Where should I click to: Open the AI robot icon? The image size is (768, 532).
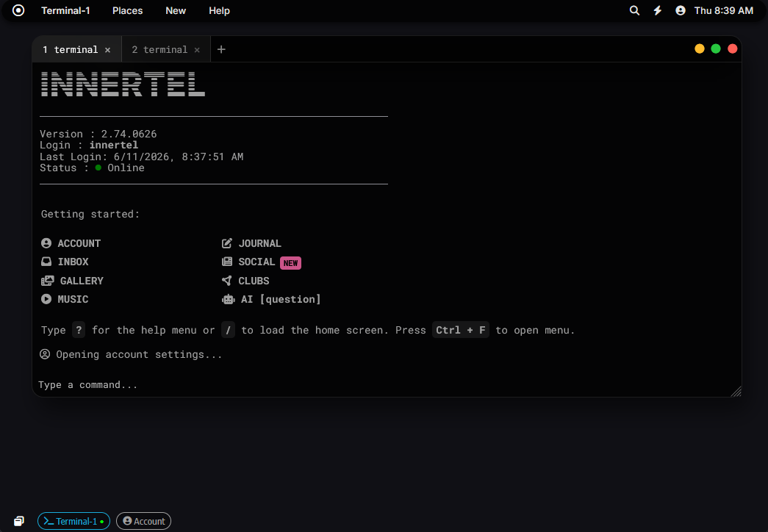click(229, 299)
